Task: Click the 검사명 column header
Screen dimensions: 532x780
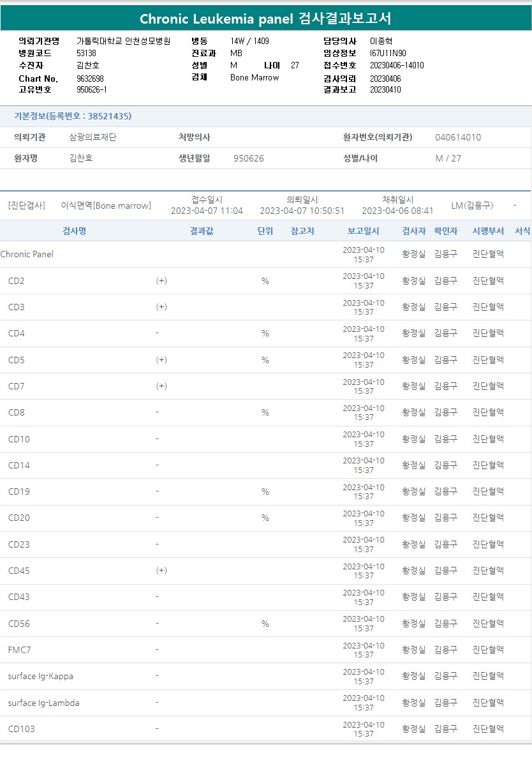Action: tap(74, 231)
